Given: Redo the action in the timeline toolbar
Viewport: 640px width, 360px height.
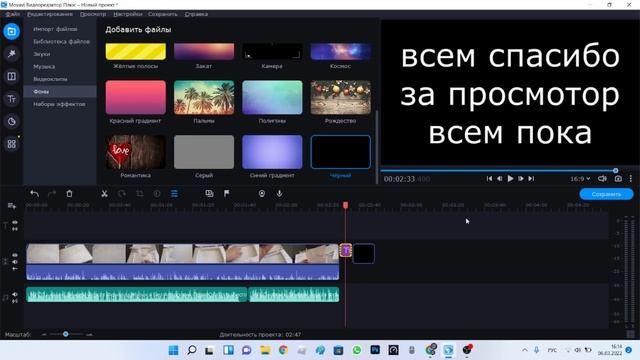Looking at the screenshot, I should [52, 194].
